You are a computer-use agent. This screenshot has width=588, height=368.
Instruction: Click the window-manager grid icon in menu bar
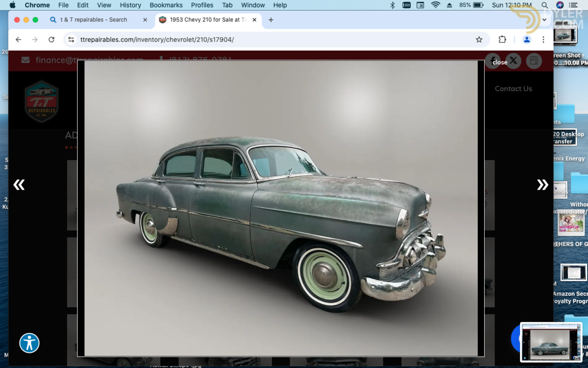420,5
